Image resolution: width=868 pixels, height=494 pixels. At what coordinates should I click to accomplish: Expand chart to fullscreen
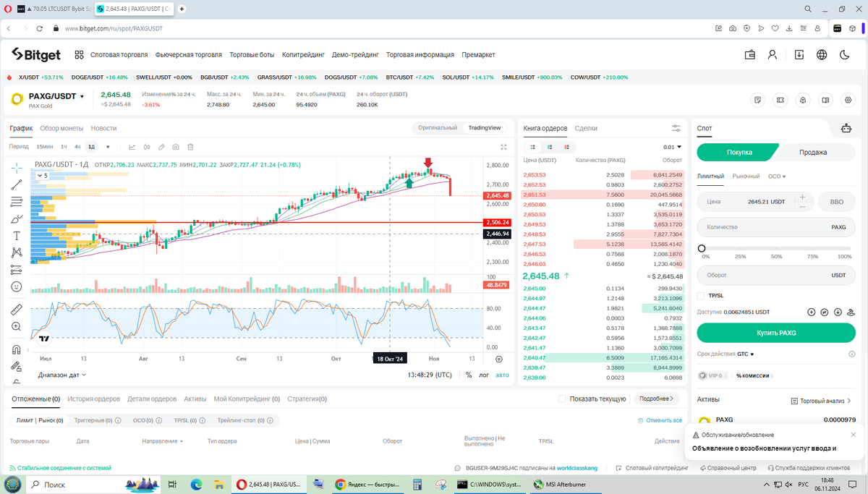(x=504, y=147)
